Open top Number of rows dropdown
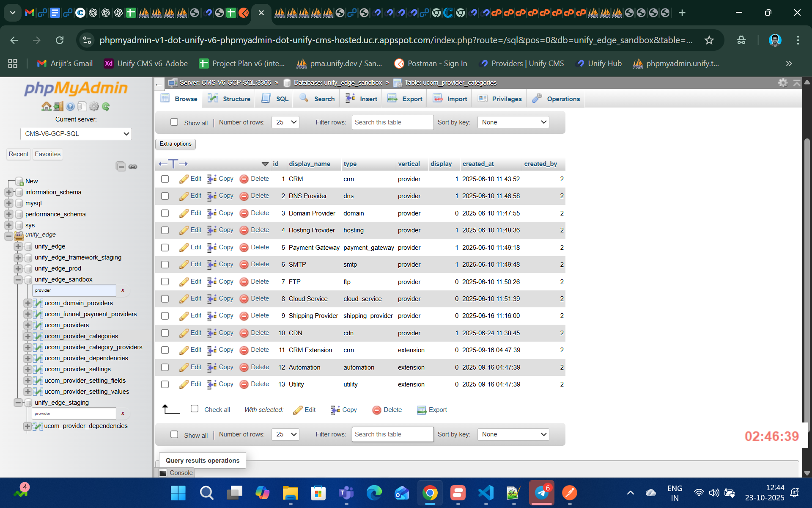The width and height of the screenshot is (812, 508). pos(285,122)
